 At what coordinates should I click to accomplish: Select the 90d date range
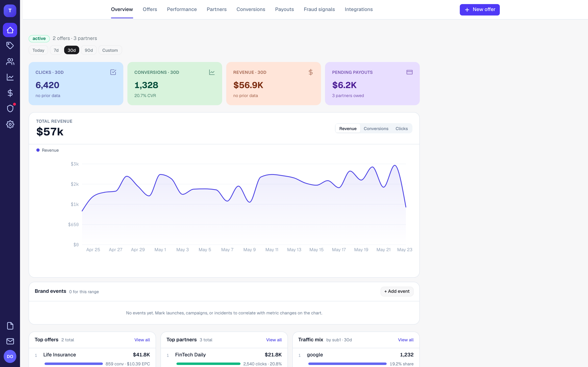89,50
